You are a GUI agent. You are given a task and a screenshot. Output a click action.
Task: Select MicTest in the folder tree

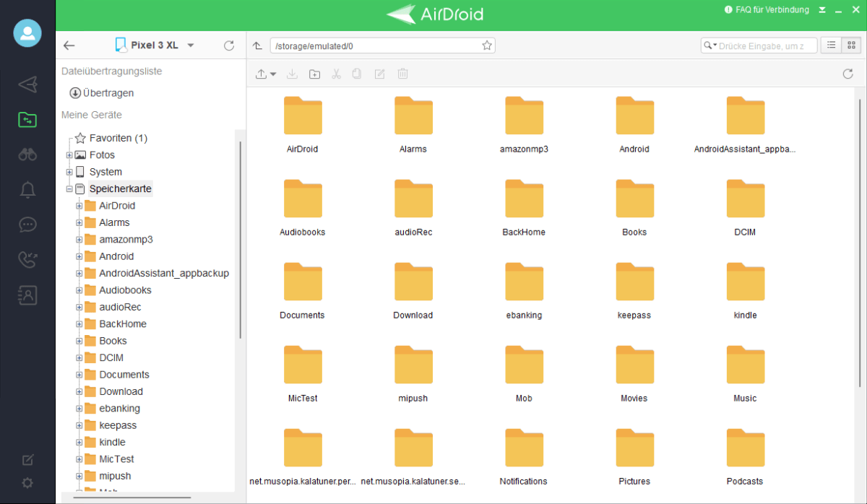(116, 459)
